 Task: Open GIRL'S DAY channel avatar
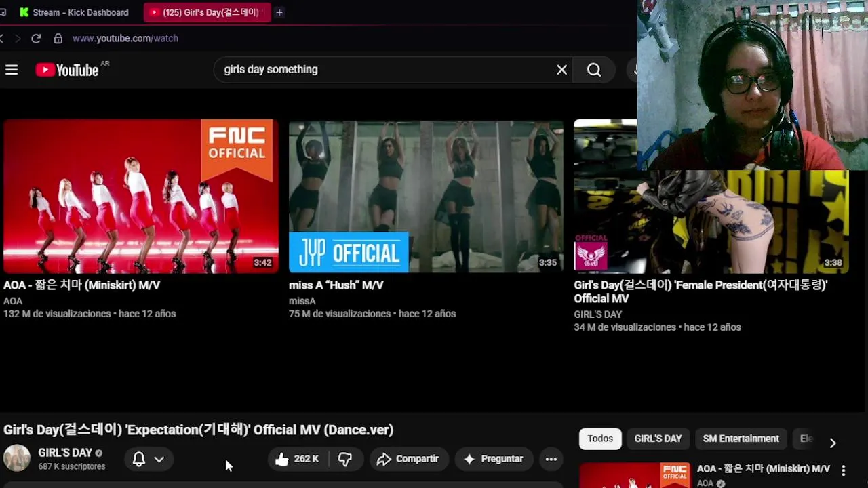click(17, 459)
